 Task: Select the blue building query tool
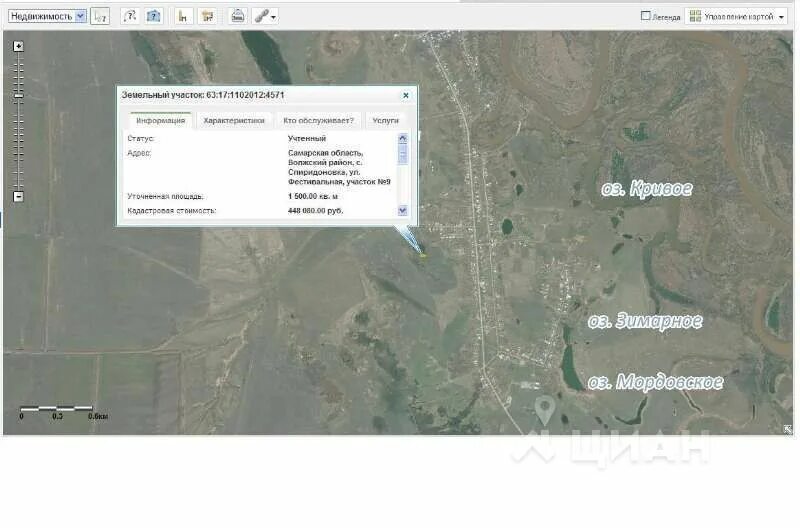pos(154,16)
